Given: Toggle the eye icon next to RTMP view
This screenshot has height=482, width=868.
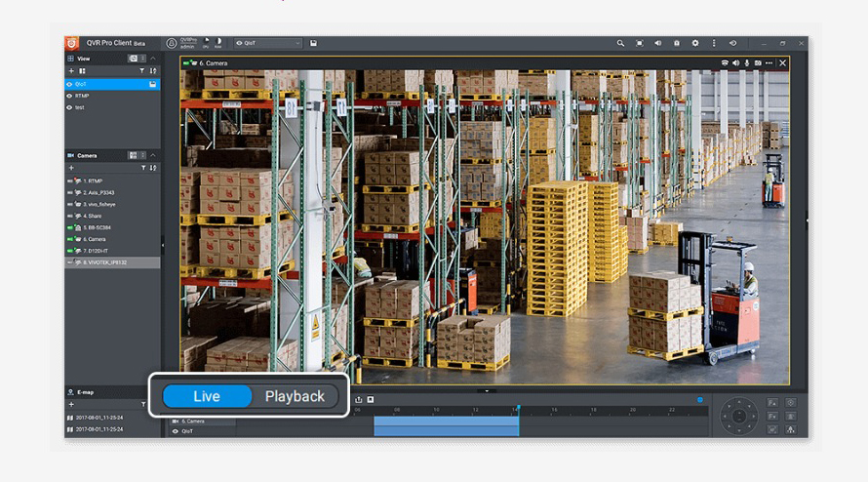Looking at the screenshot, I should point(69,96).
